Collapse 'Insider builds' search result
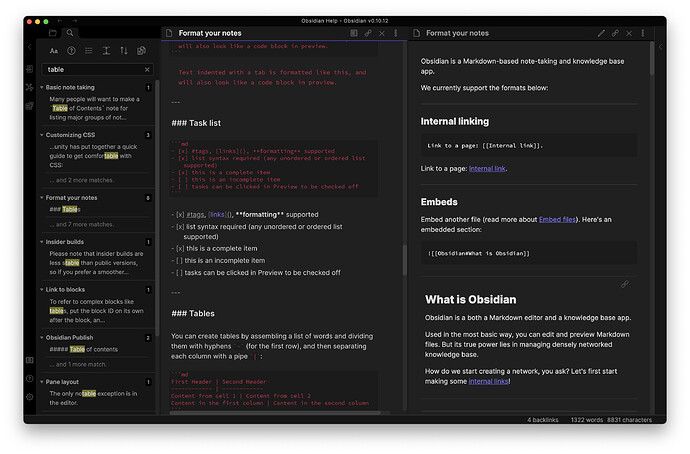The height and width of the screenshot is (454, 690). pyautogui.click(x=42, y=242)
